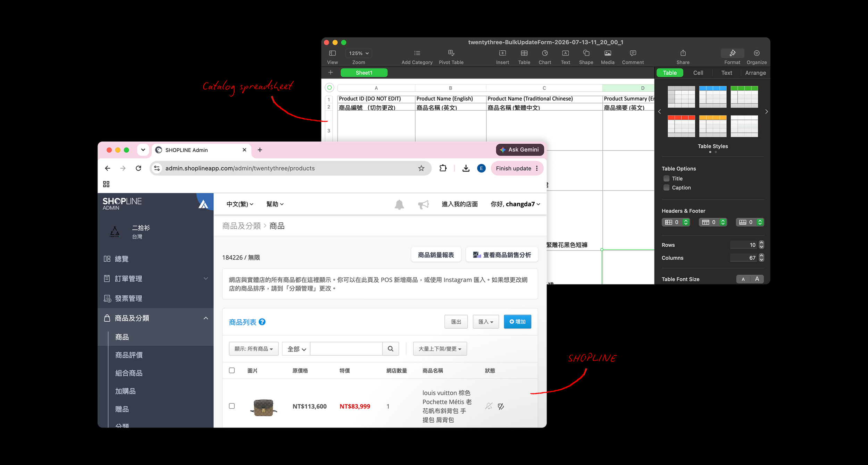Add a Comment in Numbers
Image resolution: width=868 pixels, height=465 pixels.
(633, 53)
